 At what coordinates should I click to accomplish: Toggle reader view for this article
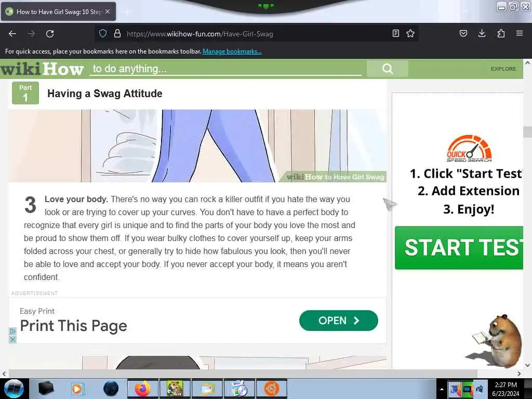pos(395,33)
